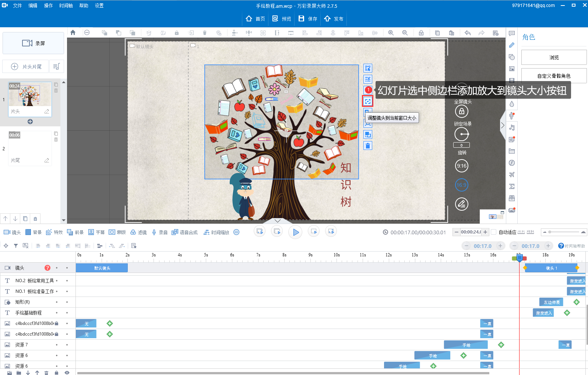
Task: Open the airplane icon in right sidebar
Action: click(x=512, y=175)
